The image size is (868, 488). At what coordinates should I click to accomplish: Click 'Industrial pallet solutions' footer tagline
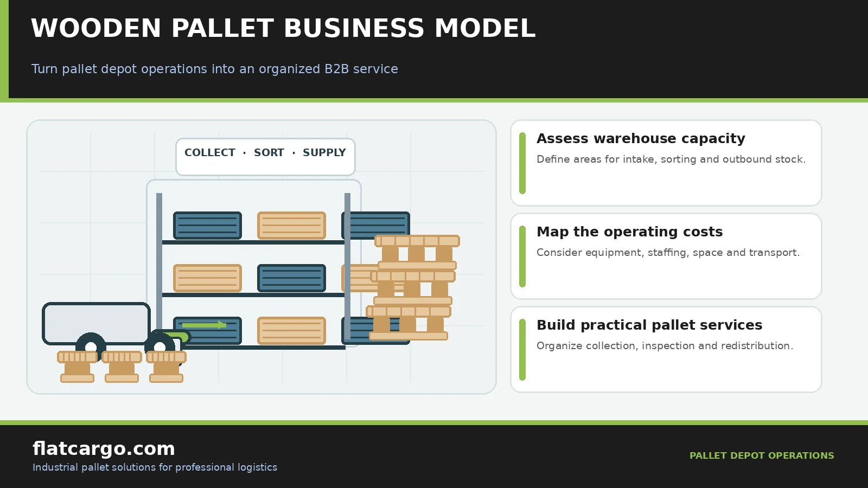[155, 467]
